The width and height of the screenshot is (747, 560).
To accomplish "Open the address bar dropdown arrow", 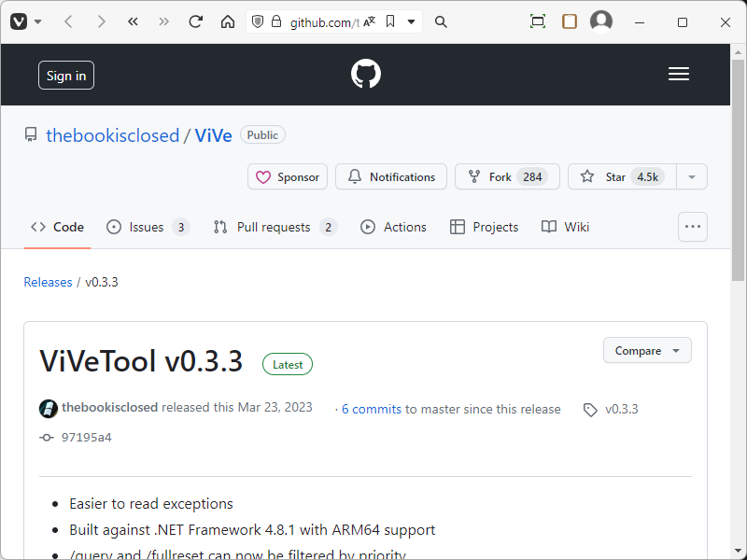I will coord(411,21).
